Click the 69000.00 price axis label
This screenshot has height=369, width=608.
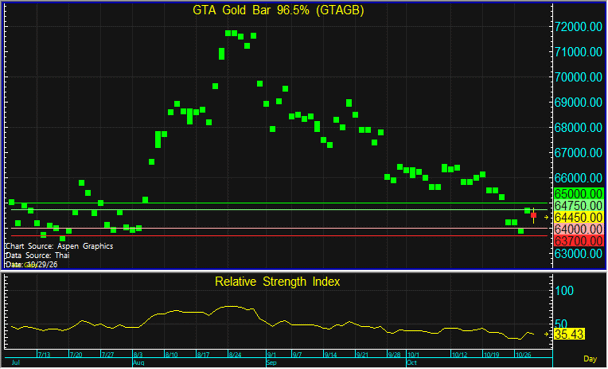coord(578,102)
